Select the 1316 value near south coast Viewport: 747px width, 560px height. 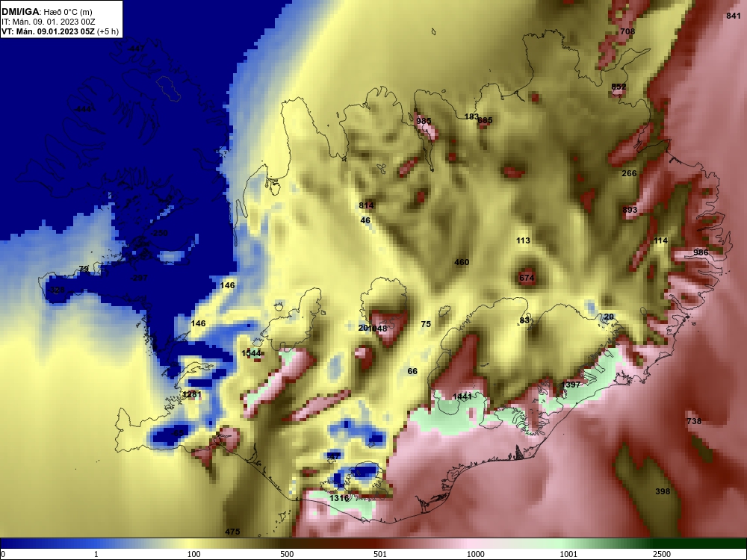339,498
